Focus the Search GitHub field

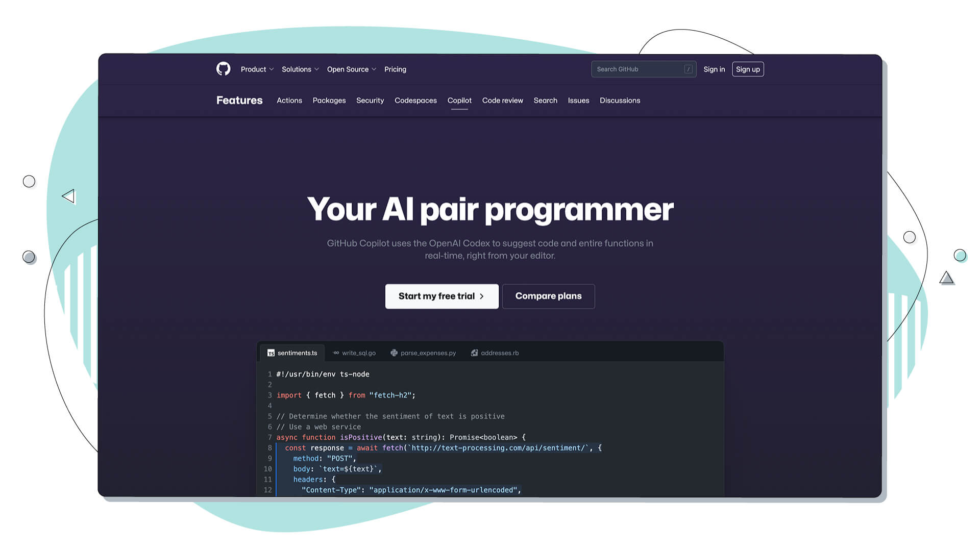click(x=644, y=69)
